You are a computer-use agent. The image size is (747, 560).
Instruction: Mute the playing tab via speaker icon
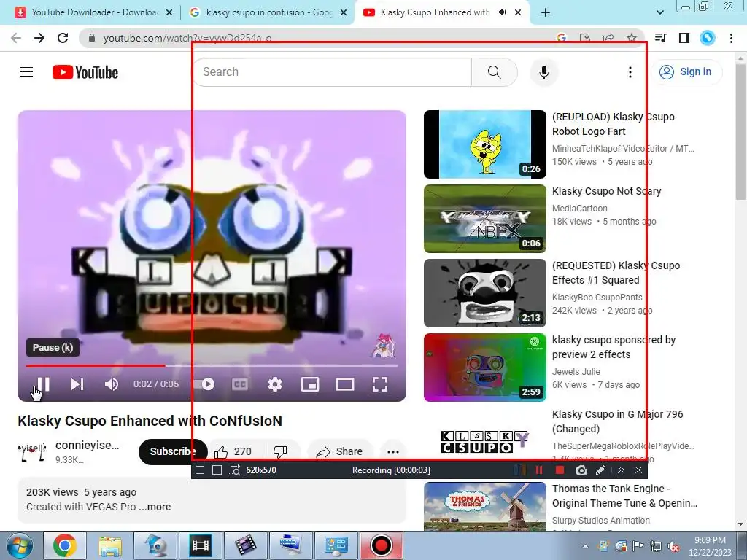coord(502,12)
